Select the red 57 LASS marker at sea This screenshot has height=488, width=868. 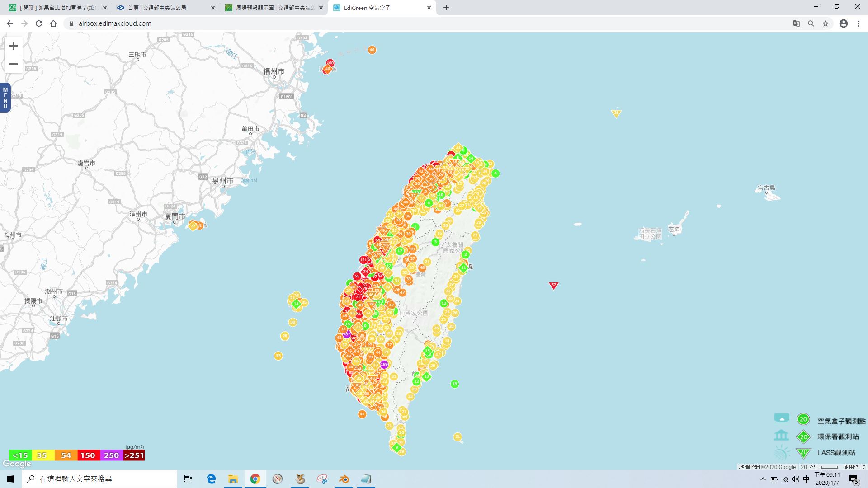553,285
